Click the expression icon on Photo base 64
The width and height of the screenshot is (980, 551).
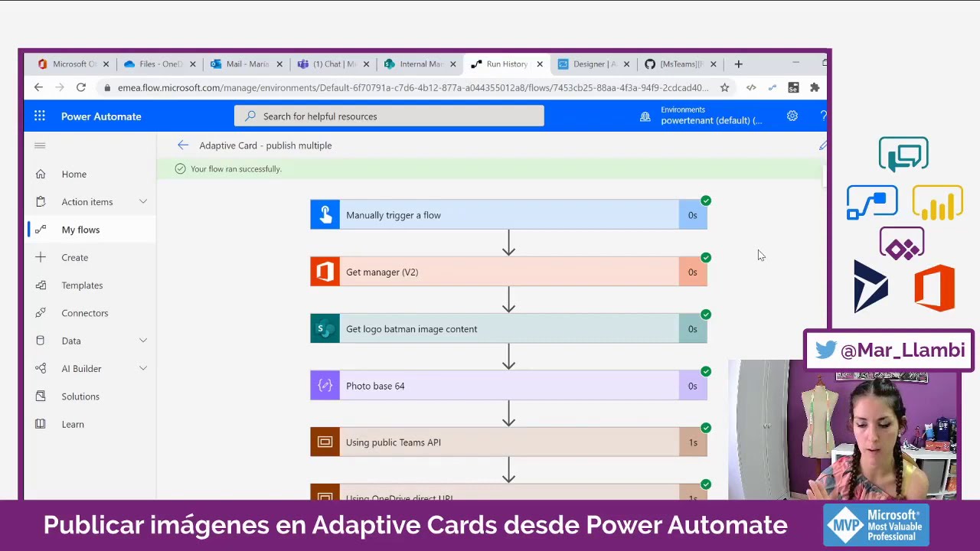(x=325, y=386)
